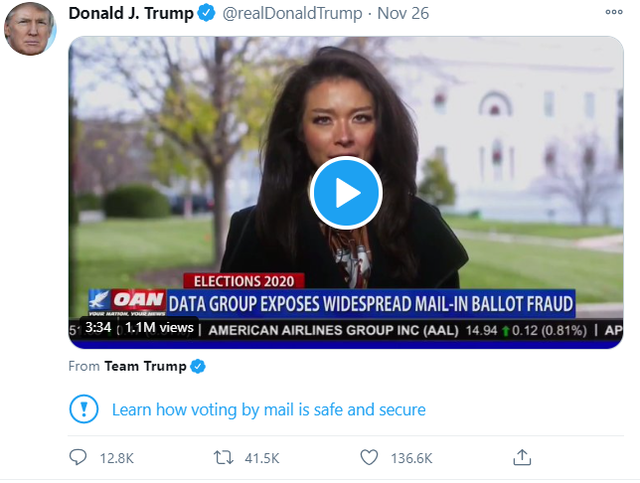Like the tweet with the heart icon
This screenshot has height=483, width=640.
pos(369,457)
